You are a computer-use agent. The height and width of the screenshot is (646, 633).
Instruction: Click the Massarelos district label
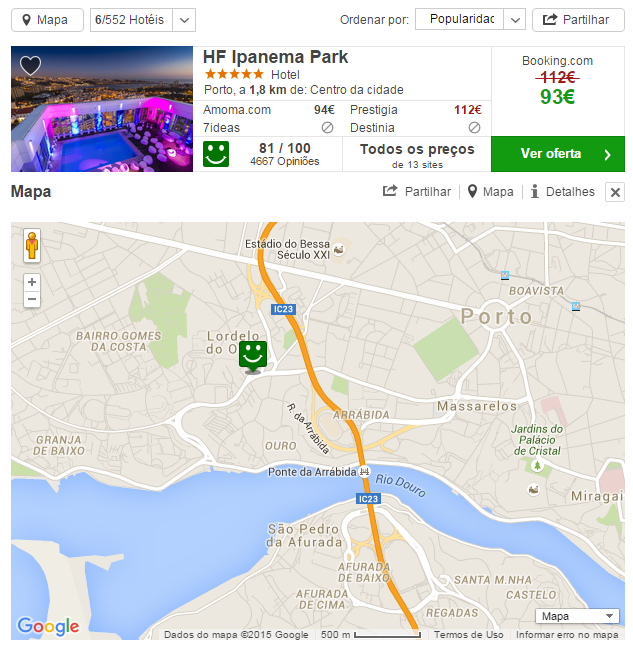[x=477, y=406]
